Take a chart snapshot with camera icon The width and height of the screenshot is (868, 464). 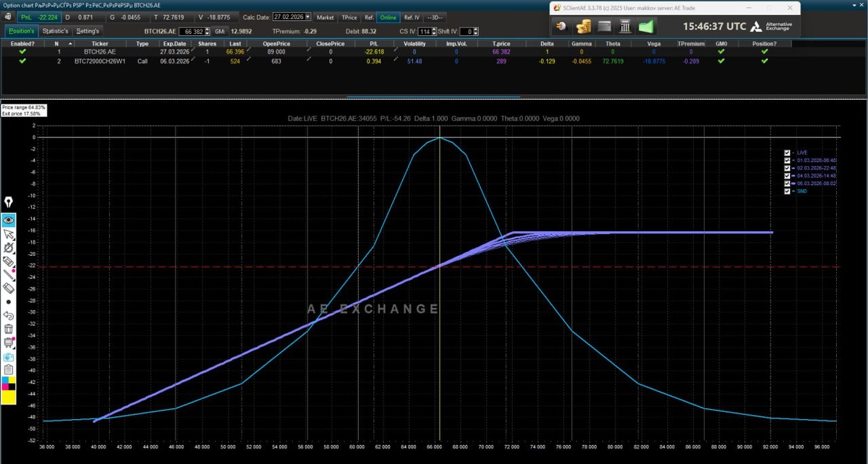point(9,356)
